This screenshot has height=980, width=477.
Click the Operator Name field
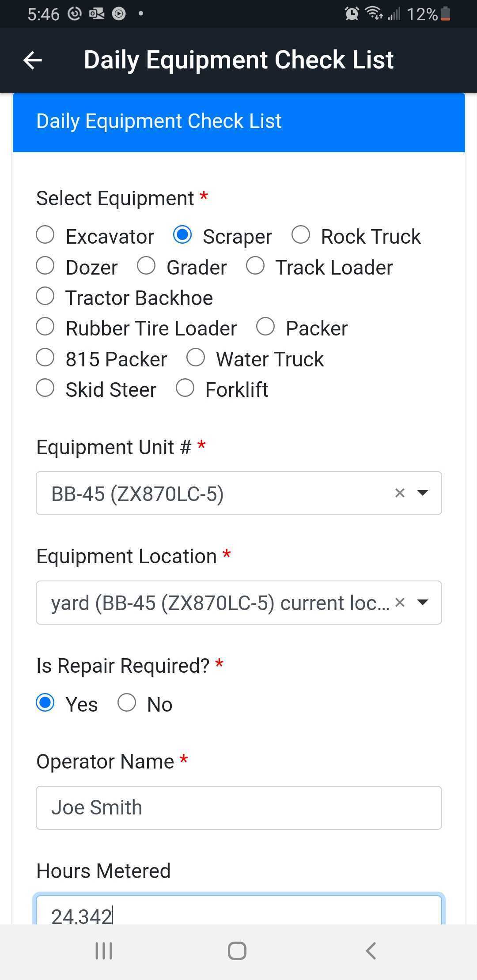pyautogui.click(x=238, y=808)
